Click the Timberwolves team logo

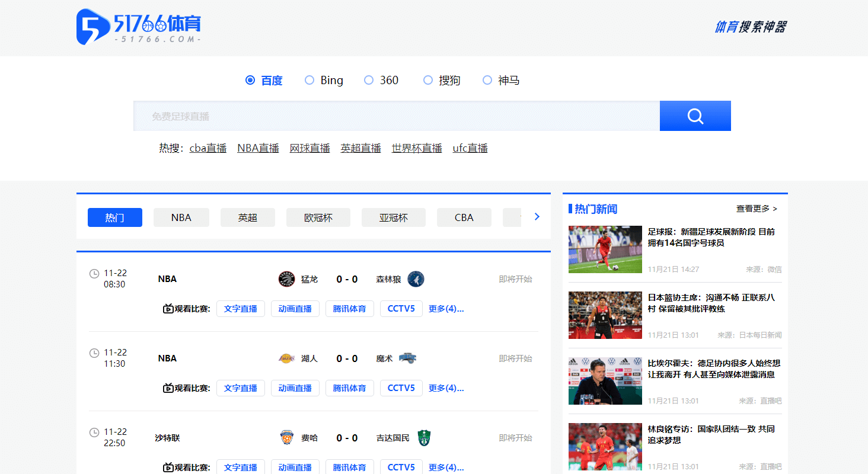pyautogui.click(x=416, y=279)
